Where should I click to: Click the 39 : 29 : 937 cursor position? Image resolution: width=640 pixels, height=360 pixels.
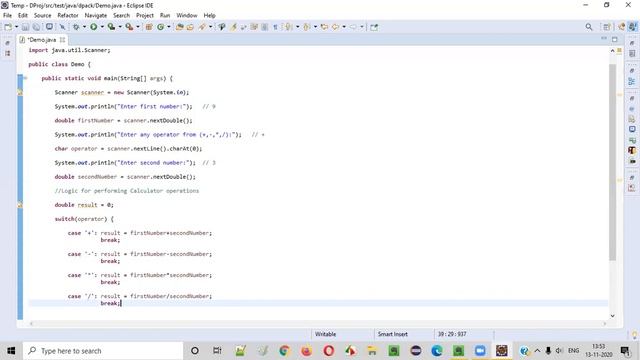click(x=452, y=334)
